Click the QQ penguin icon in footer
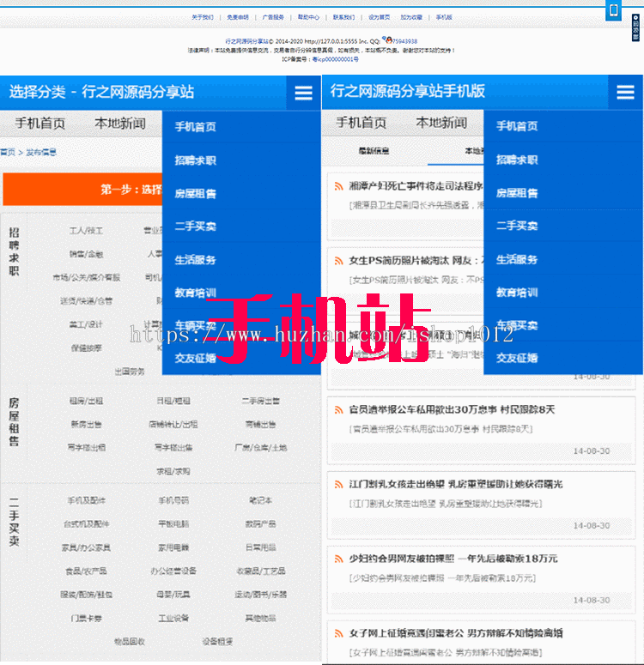 (x=387, y=39)
